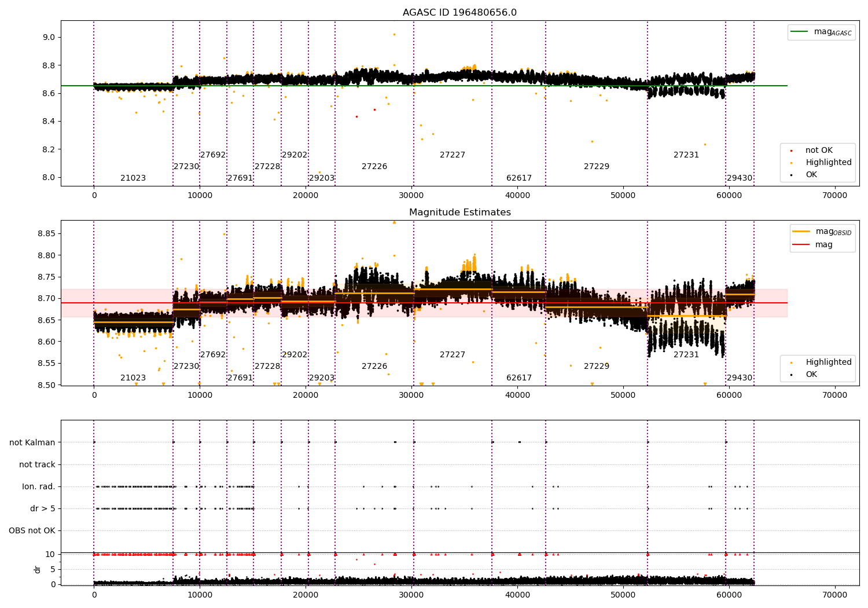Image resolution: width=868 pixels, height=608 pixels.
Task: Click obsid label 27231 in top plot
Action: [686, 155]
